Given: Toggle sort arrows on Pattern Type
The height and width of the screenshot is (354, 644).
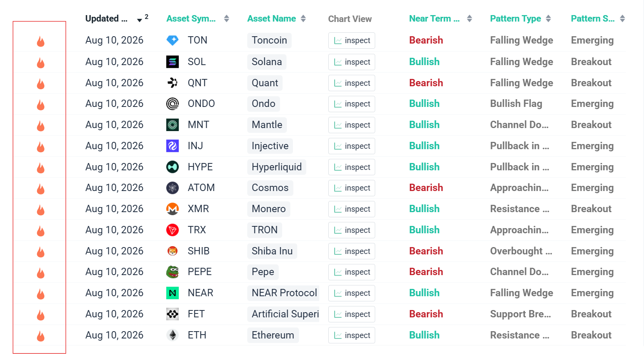Looking at the screenshot, I should [x=548, y=19].
